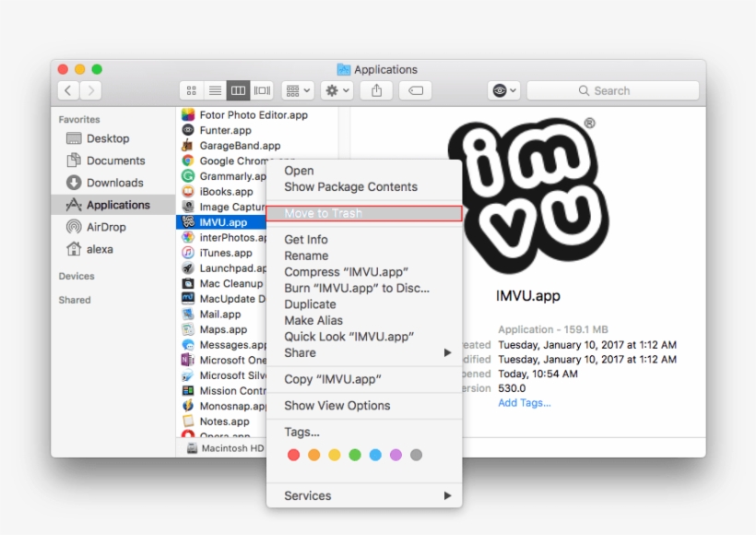Image resolution: width=756 pixels, height=535 pixels.
Task: Switch to column view
Action: 238,90
